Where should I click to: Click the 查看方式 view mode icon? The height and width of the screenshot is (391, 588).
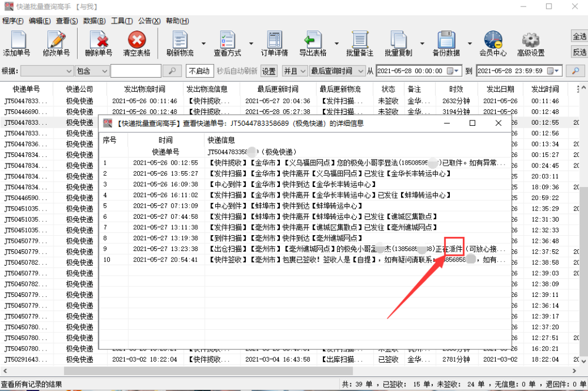[227, 44]
